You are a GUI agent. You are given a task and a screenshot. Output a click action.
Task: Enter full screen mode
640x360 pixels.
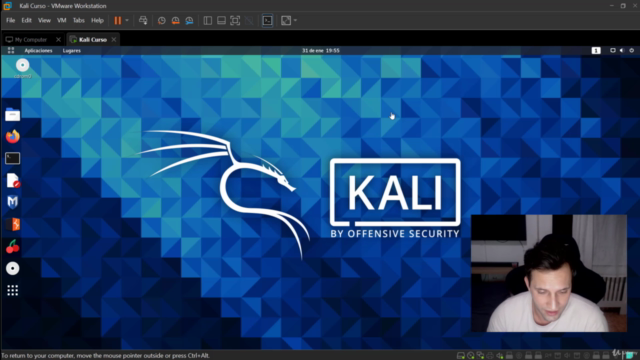235,20
